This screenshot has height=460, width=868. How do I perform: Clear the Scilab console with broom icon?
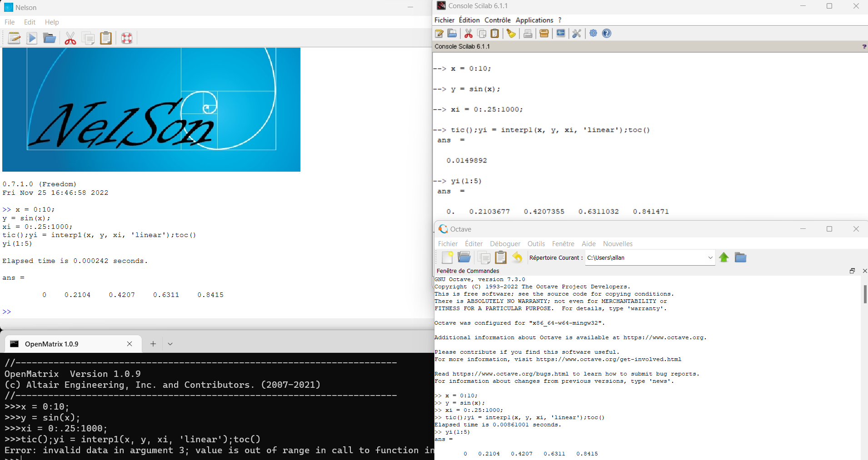511,33
